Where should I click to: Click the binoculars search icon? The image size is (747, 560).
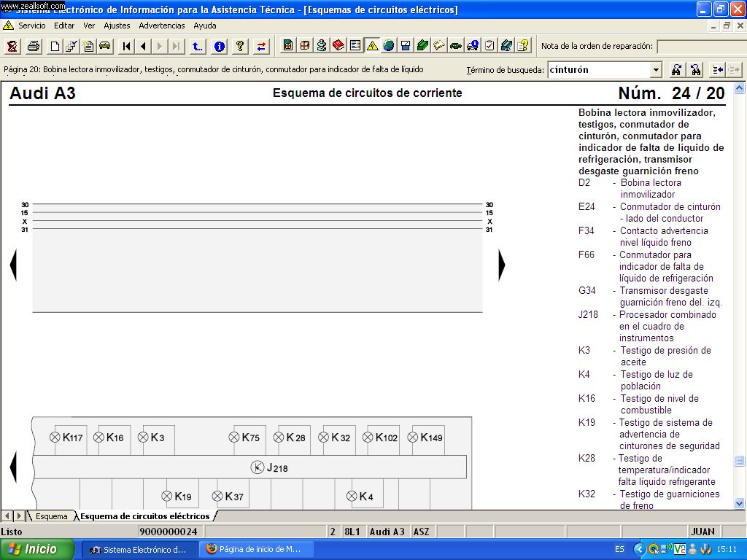tap(676, 70)
